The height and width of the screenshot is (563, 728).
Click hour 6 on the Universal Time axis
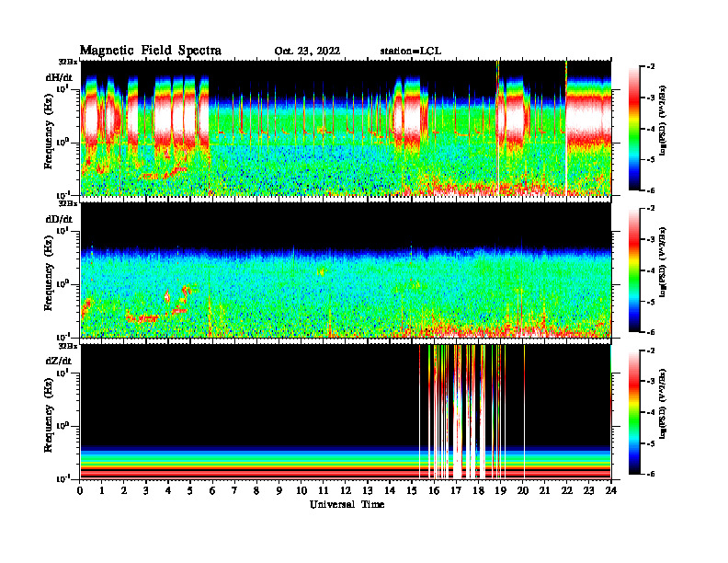pyautogui.click(x=212, y=490)
